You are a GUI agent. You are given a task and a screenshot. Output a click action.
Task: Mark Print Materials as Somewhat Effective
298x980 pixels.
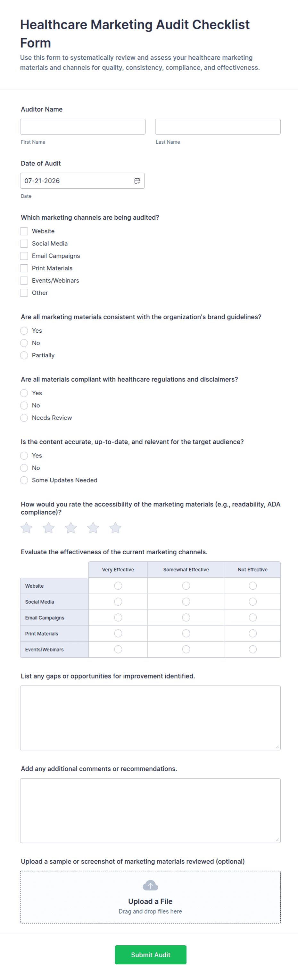coord(186,634)
